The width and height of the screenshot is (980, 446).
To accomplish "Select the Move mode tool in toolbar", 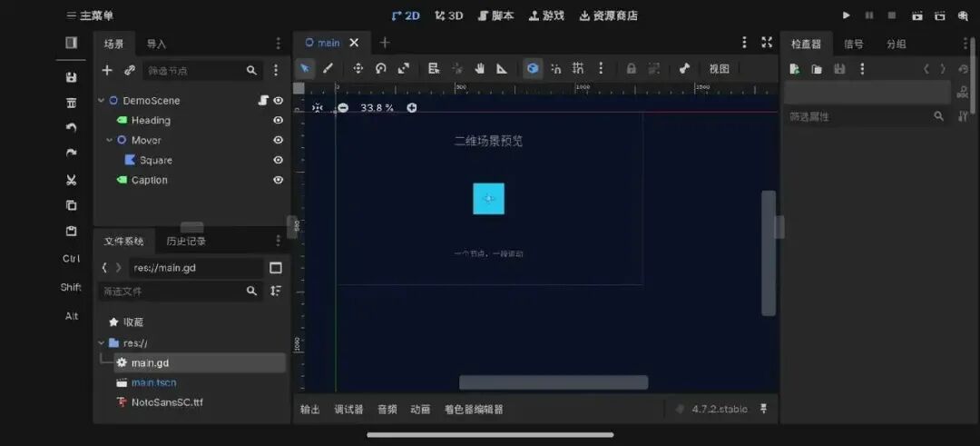I will (358, 69).
